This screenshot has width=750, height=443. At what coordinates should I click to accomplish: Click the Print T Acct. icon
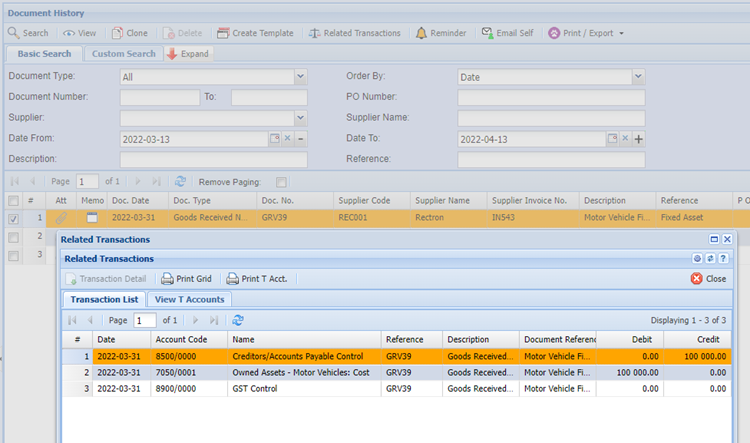pyautogui.click(x=232, y=278)
